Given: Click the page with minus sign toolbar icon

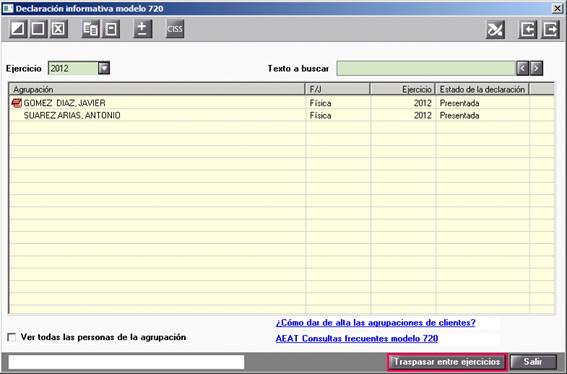Looking at the screenshot, I should point(111,29).
